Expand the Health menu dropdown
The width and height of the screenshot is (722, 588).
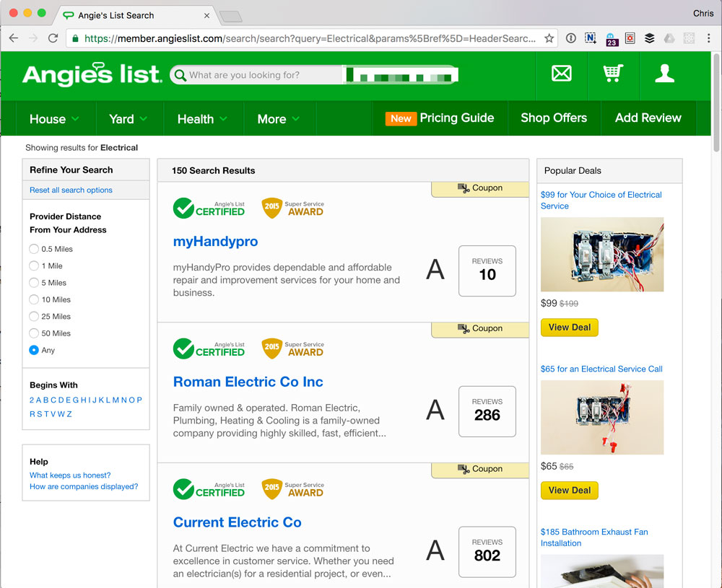[203, 119]
